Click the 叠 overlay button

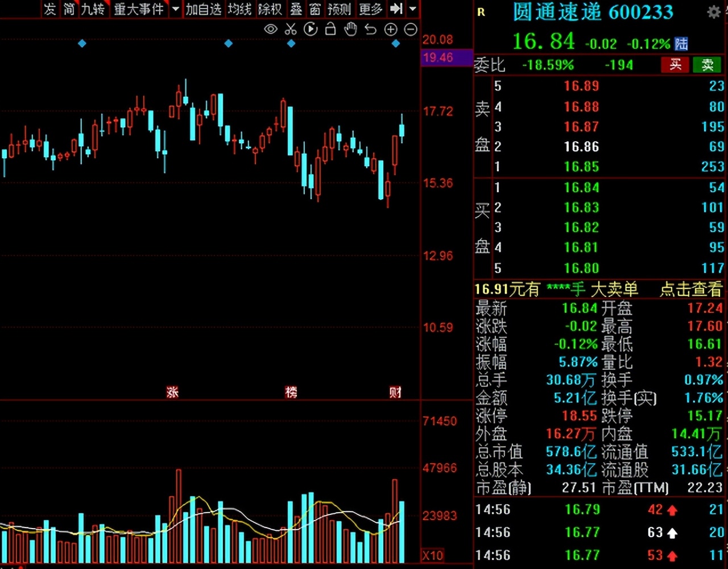pos(296,9)
